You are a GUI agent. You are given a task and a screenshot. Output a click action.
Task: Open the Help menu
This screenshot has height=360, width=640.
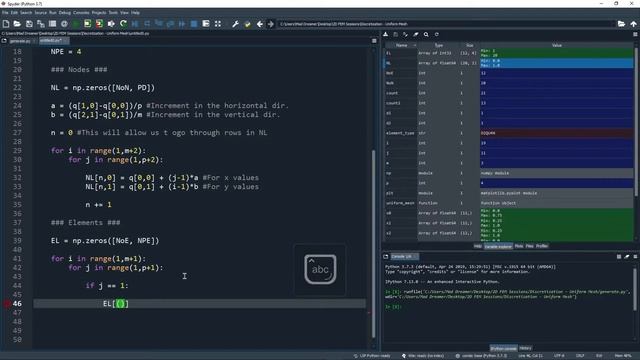[x=136, y=13]
